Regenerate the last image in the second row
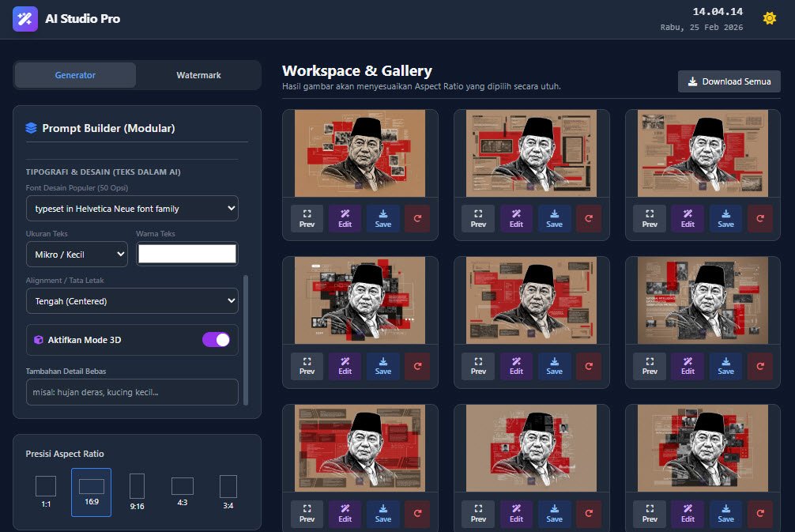Image resolution: width=795 pixels, height=532 pixels. (760, 366)
